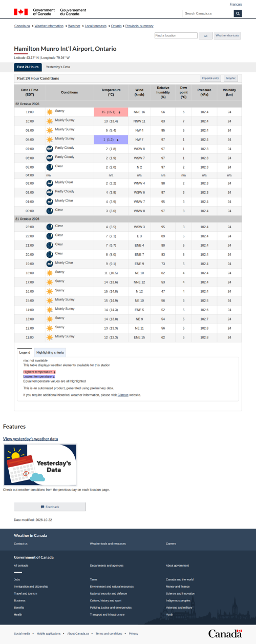Click the Go button beside the location field
The width and height of the screenshot is (256, 644).
click(205, 36)
